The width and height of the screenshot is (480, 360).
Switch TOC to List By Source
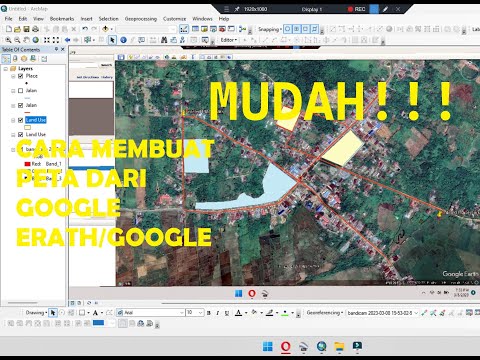[15, 59]
